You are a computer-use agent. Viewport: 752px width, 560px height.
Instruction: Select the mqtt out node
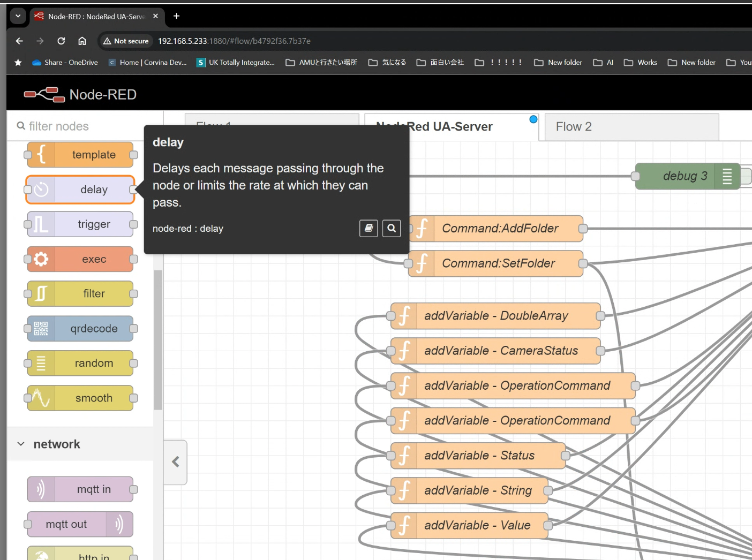click(80, 524)
